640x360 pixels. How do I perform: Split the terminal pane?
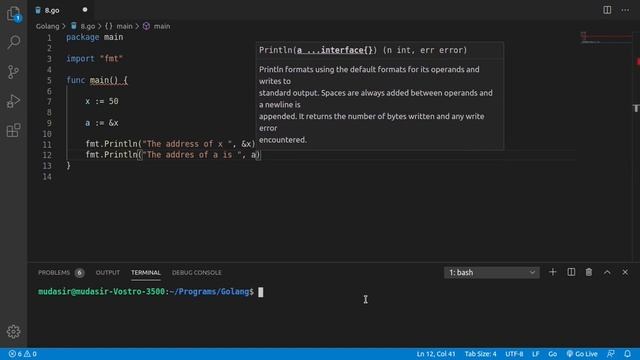coord(571,272)
